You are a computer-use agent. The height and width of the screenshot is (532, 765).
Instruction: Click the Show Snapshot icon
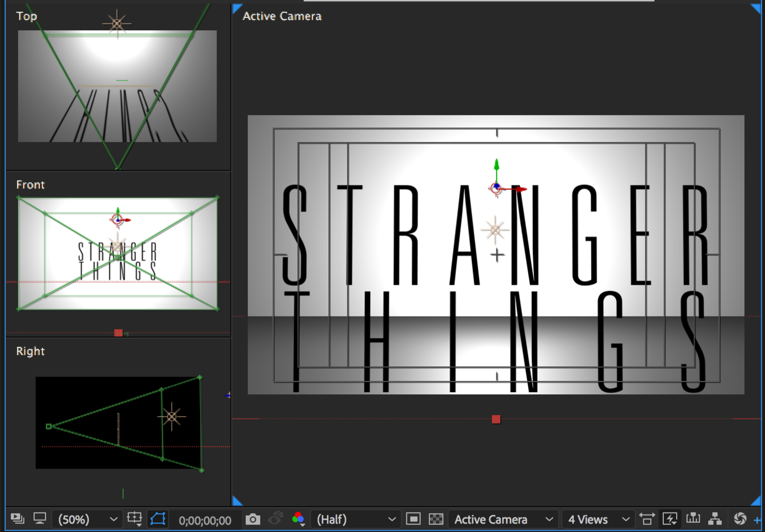275,519
